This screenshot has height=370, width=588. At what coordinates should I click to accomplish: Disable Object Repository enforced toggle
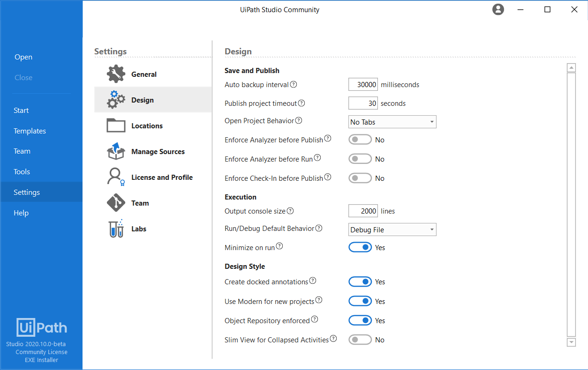(x=360, y=320)
